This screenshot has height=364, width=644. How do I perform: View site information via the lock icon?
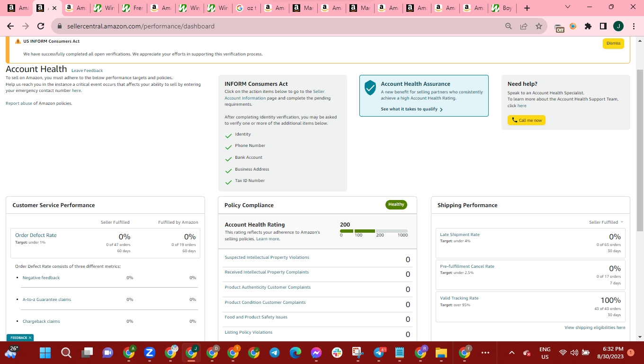click(x=60, y=27)
